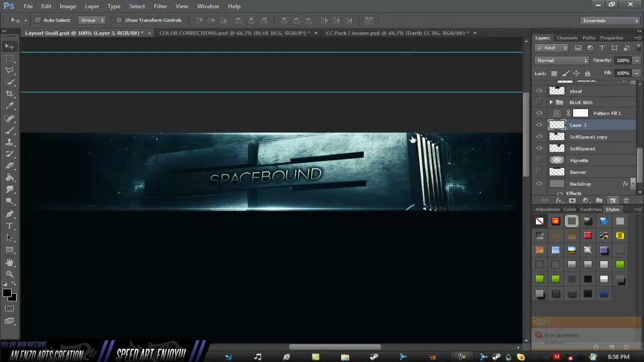
Task: Select the Clone Stamp tool
Action: tap(10, 142)
